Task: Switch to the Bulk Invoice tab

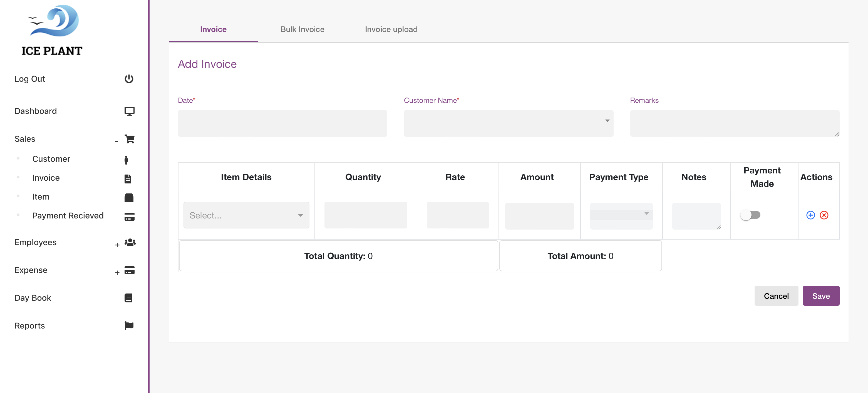Action: click(x=302, y=29)
